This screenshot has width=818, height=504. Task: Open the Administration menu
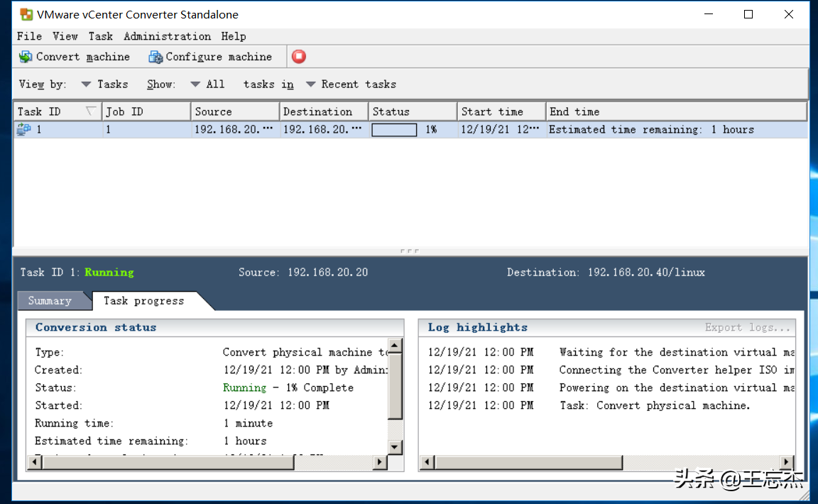tap(168, 36)
